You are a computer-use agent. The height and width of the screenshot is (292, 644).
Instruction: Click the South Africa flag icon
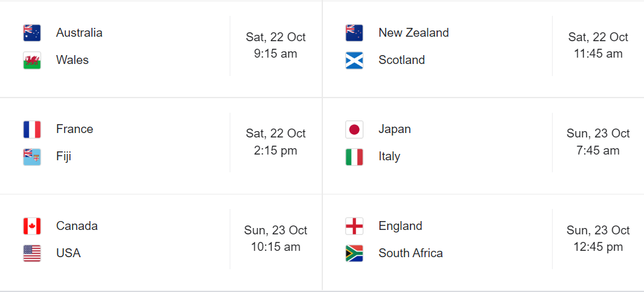[x=354, y=253]
